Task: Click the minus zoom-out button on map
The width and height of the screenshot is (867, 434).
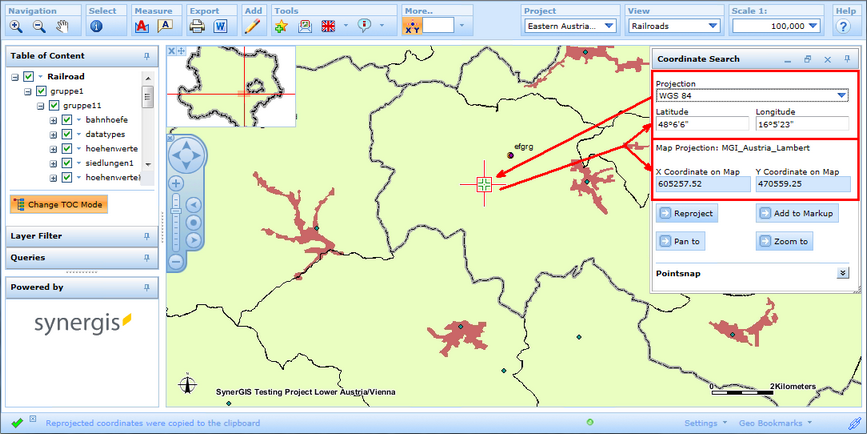Action: pos(176,262)
